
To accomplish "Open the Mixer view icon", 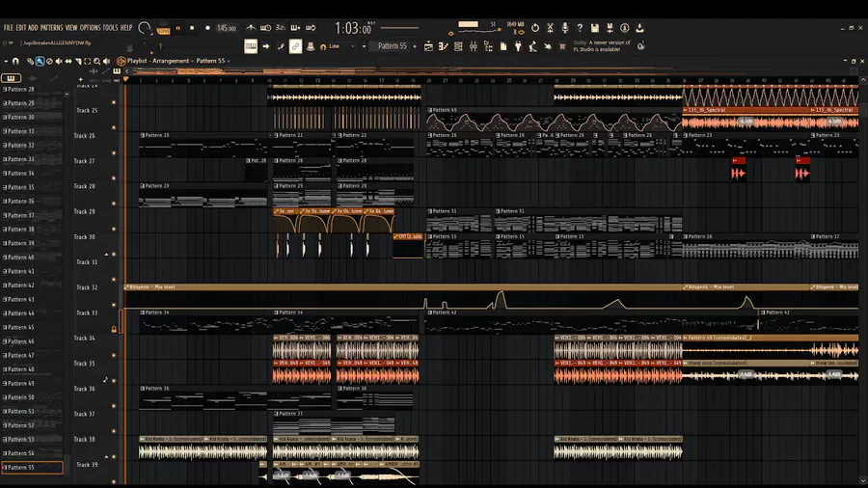I will pos(474,47).
